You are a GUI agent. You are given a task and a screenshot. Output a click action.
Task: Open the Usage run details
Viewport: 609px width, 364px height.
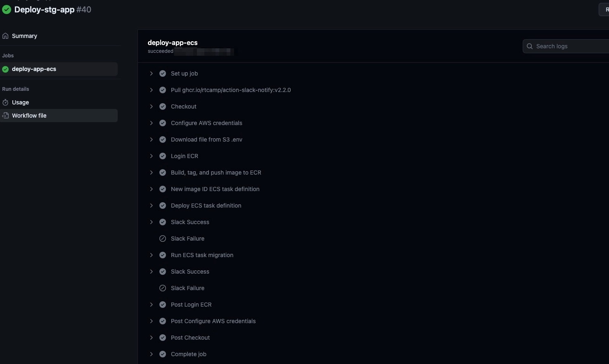[20, 102]
